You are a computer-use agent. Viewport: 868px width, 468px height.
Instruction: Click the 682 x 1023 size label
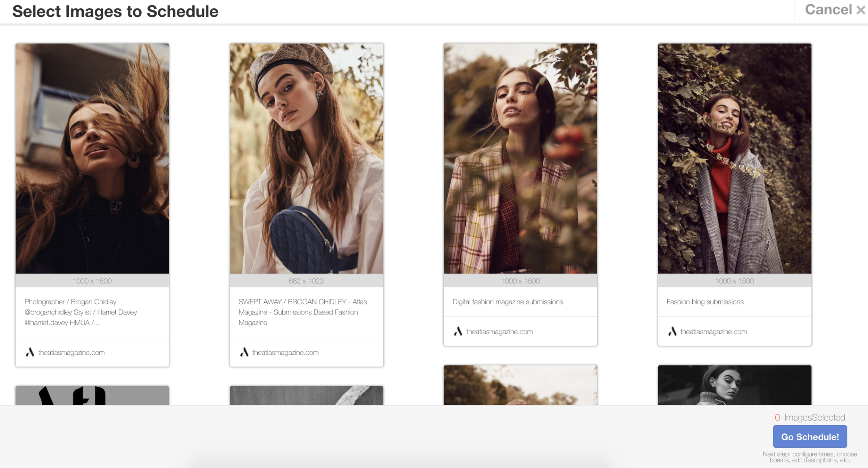tap(306, 281)
